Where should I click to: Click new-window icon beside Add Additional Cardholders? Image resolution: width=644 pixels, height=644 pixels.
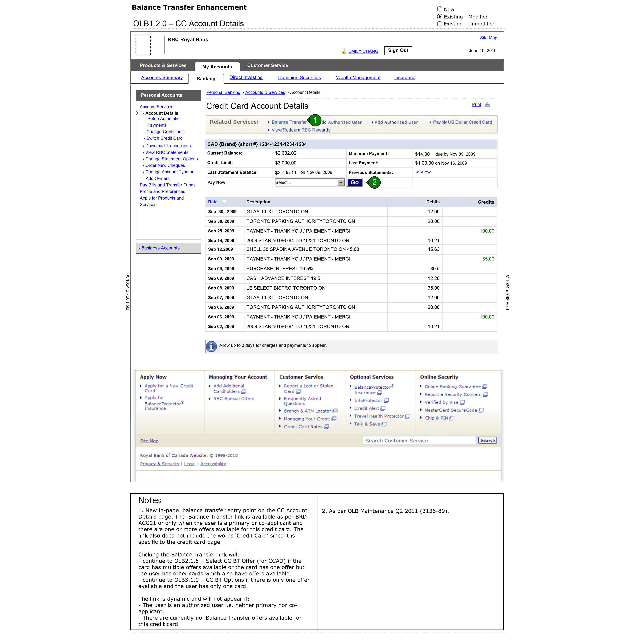pyautogui.click(x=244, y=392)
